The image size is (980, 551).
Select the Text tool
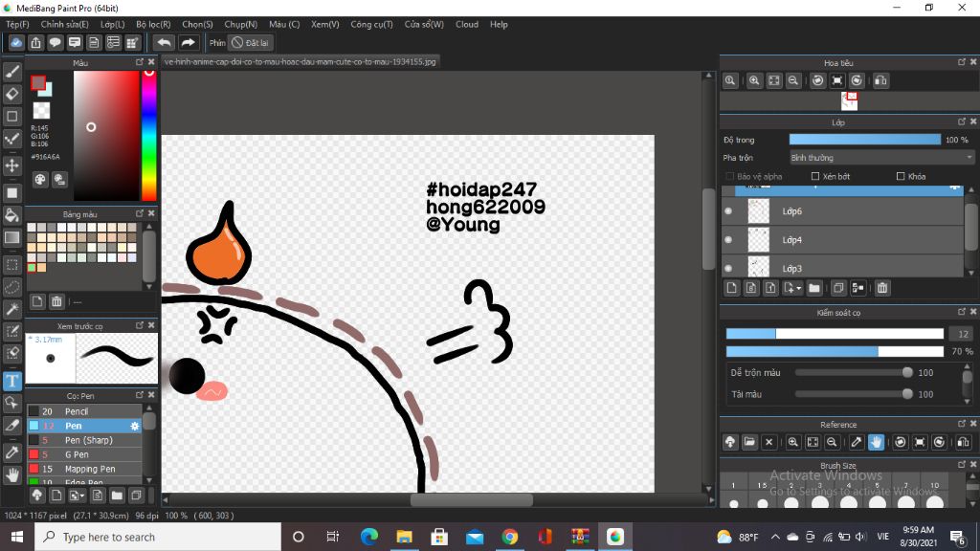tap(11, 381)
